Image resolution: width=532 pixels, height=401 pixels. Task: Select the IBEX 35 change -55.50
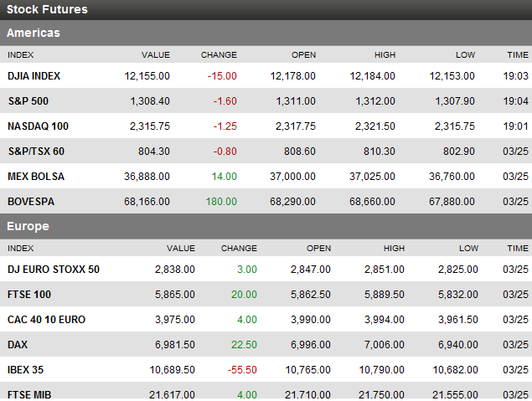tap(242, 369)
